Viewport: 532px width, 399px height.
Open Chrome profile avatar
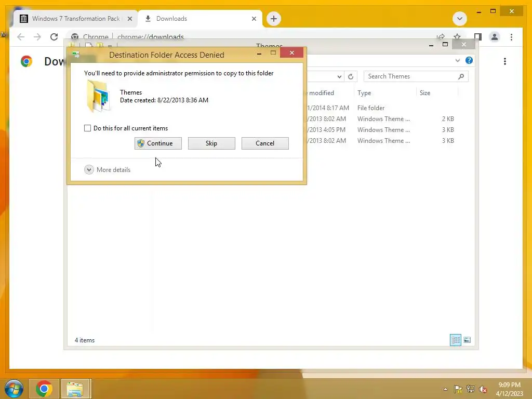[x=495, y=37]
